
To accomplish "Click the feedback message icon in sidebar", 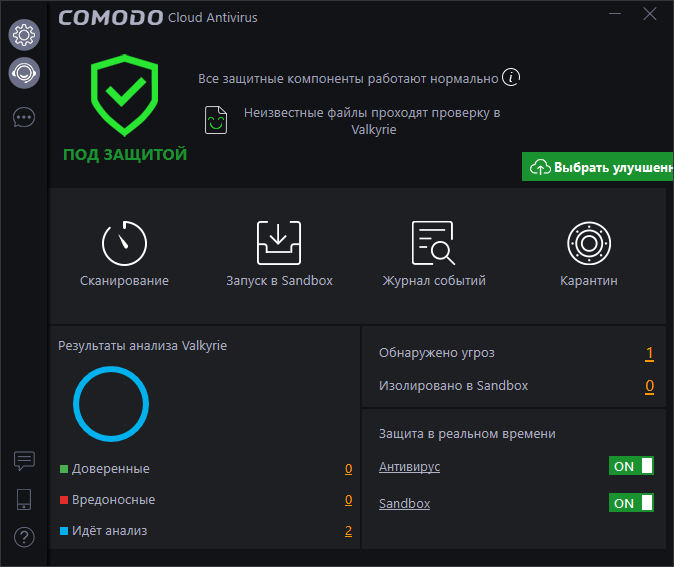I will pyautogui.click(x=24, y=460).
